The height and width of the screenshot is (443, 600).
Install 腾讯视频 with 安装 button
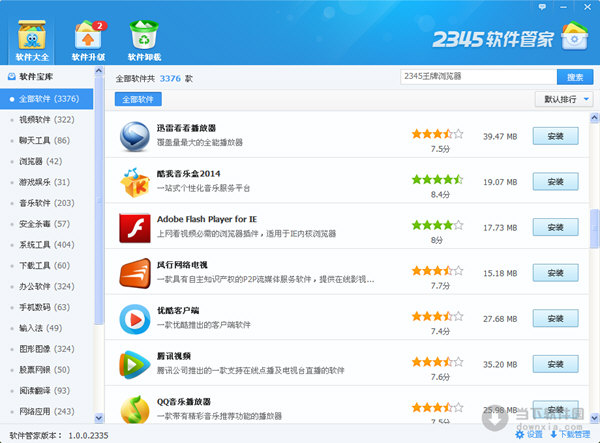(555, 364)
